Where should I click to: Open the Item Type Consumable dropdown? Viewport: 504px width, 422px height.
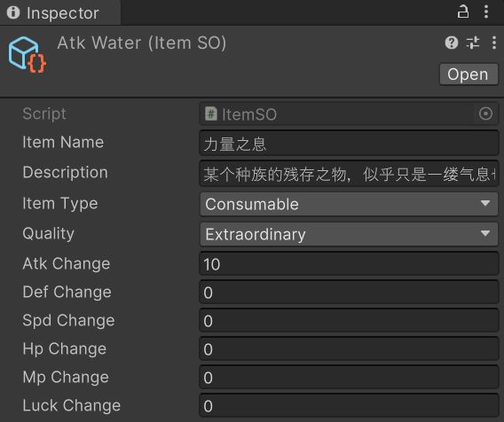[349, 204]
